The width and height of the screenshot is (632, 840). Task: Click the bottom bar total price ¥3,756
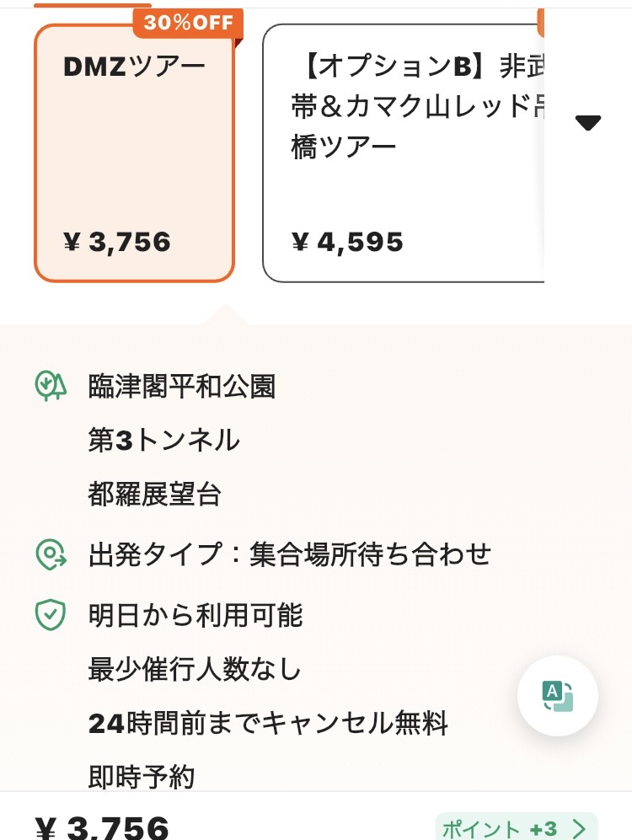102,828
